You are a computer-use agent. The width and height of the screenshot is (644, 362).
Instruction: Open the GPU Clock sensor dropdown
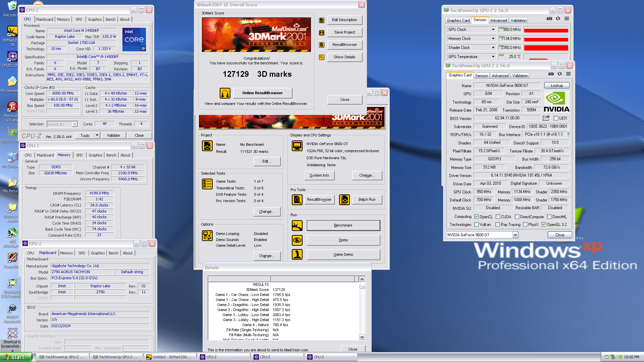(x=493, y=29)
